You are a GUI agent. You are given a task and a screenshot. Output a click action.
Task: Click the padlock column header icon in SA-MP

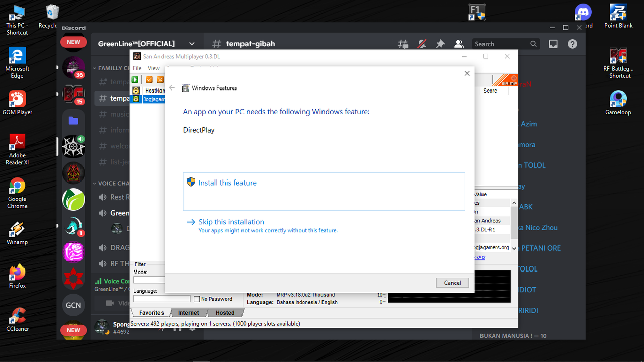coord(136,90)
